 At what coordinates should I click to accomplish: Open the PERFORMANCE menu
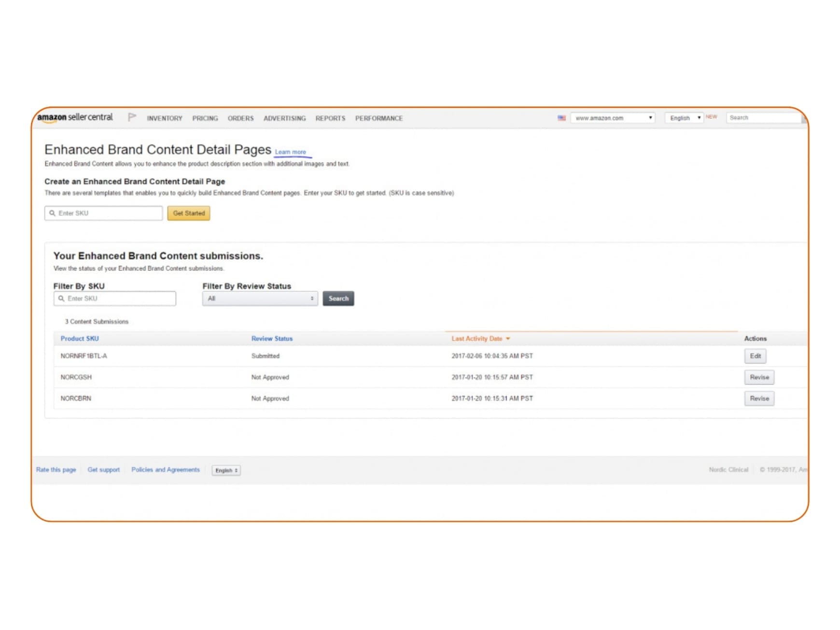point(379,118)
